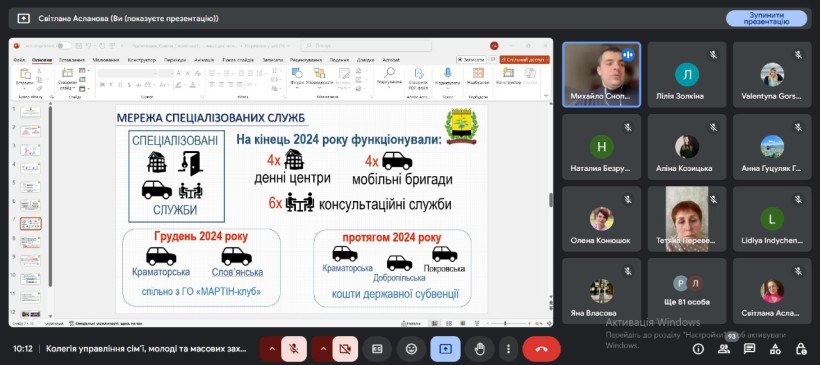This screenshot has height=365, width=820.
Task: Unmute the microphone
Action: pyautogui.click(x=294, y=349)
